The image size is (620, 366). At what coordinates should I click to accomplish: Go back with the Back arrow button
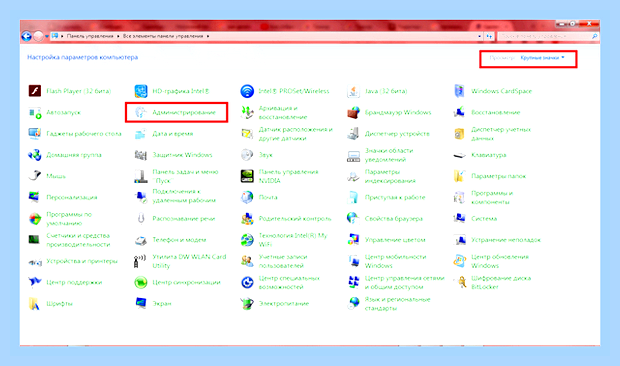click(x=26, y=36)
